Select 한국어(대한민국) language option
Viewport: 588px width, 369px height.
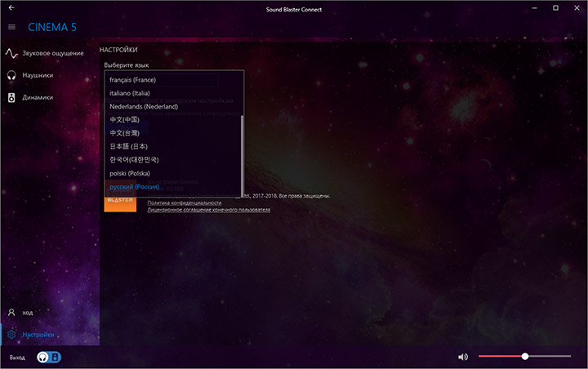pyautogui.click(x=173, y=160)
